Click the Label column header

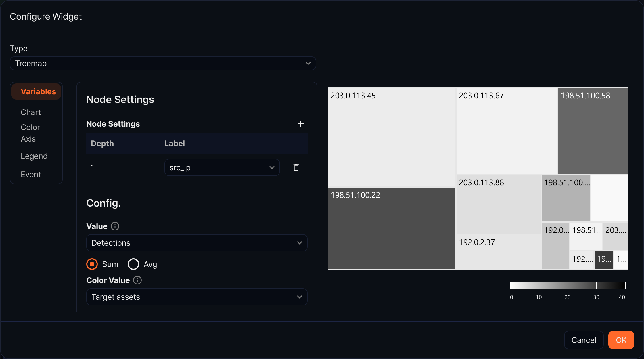pos(175,143)
